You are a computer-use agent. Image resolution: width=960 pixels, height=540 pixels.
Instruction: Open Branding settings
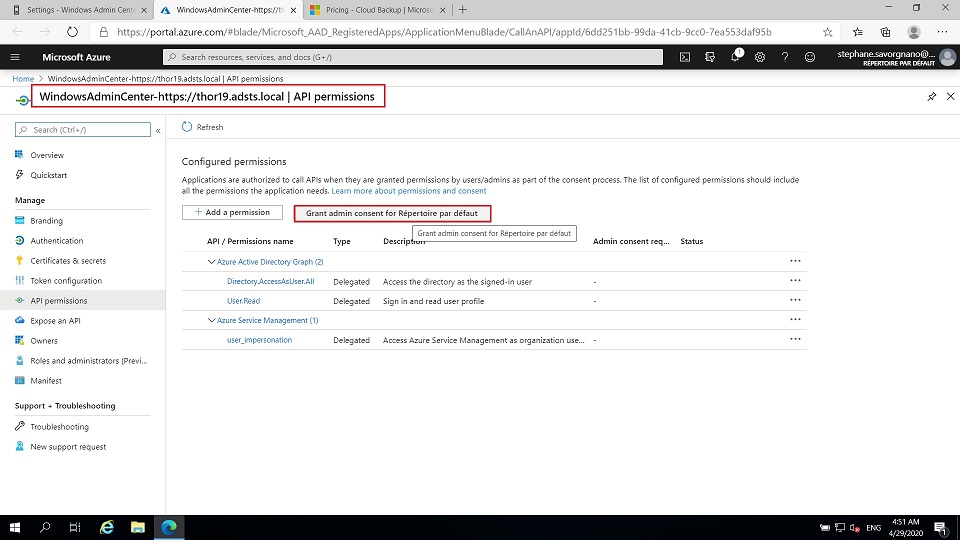point(46,221)
